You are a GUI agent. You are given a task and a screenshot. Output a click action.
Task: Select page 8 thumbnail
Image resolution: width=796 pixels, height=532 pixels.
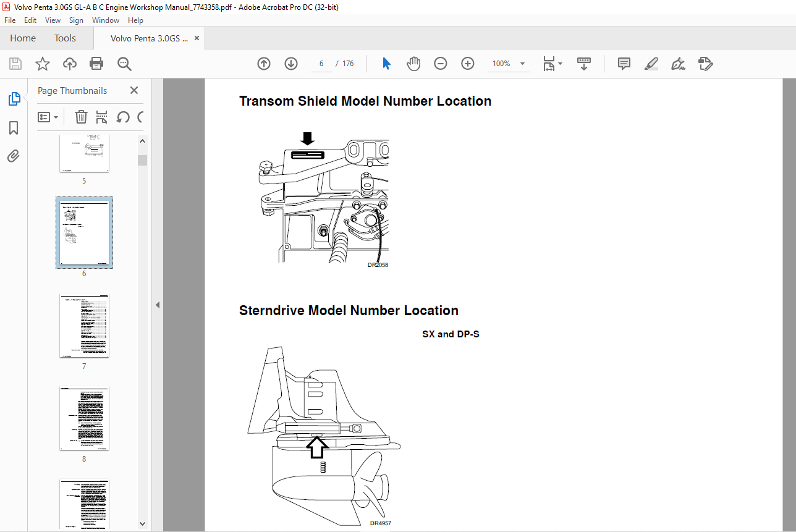pyautogui.click(x=84, y=418)
